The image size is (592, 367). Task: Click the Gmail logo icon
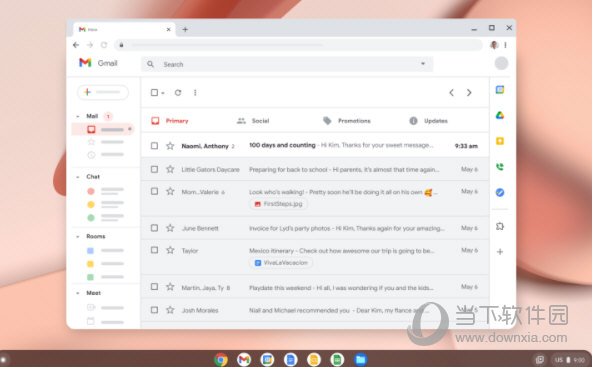[85, 63]
